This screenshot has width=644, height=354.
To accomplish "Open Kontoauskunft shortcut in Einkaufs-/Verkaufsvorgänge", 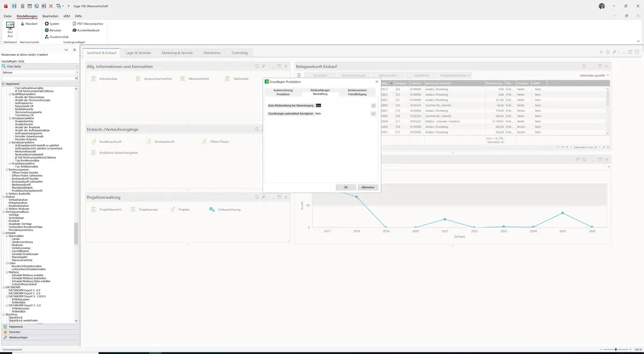I will 161,141.
